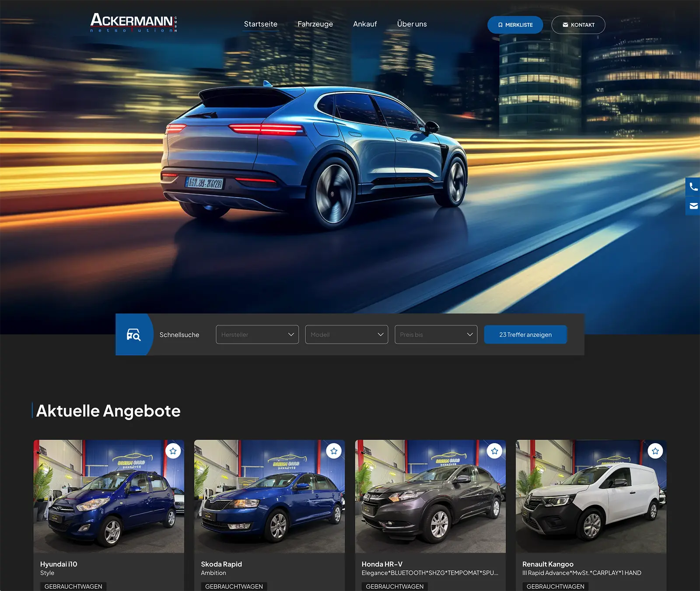This screenshot has height=591, width=700.
Task: Open the Fahrzeuge menu item
Action: coord(315,24)
